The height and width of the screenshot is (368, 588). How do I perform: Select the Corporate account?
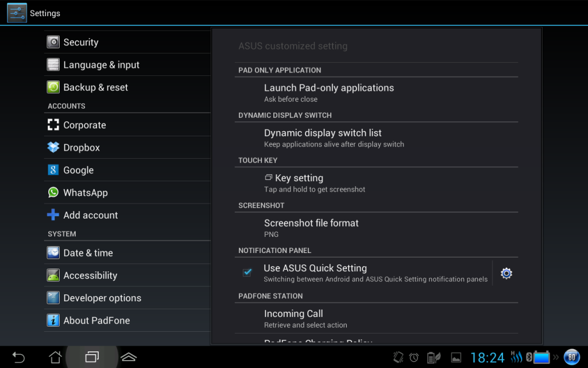click(127, 125)
